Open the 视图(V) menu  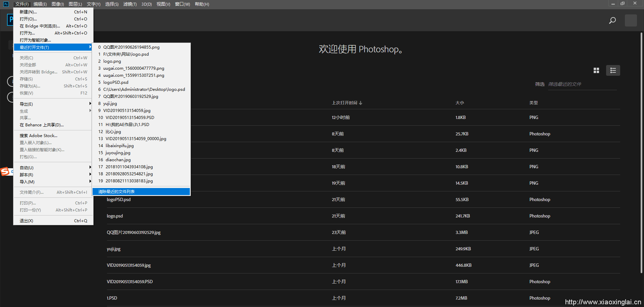[163, 4]
